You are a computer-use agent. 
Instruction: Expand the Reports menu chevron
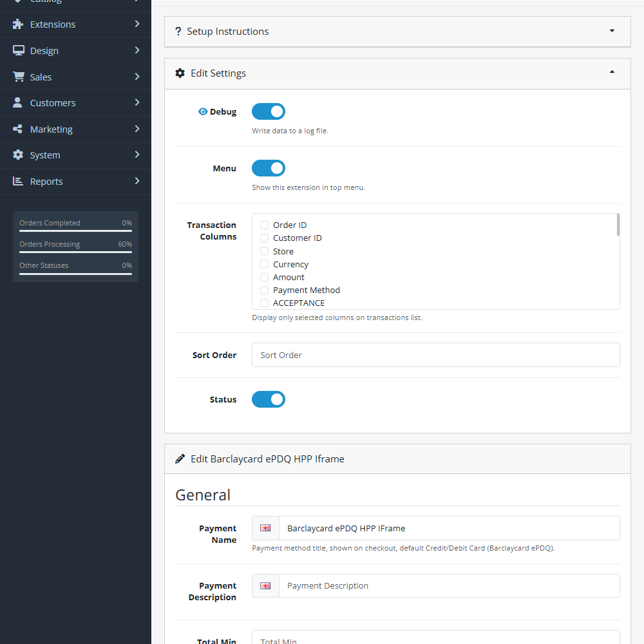137,181
